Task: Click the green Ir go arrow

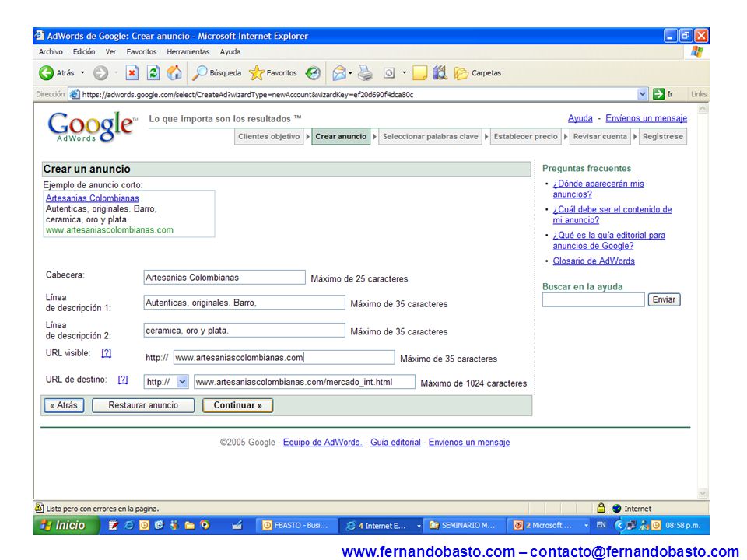Action: pyautogui.click(x=658, y=94)
